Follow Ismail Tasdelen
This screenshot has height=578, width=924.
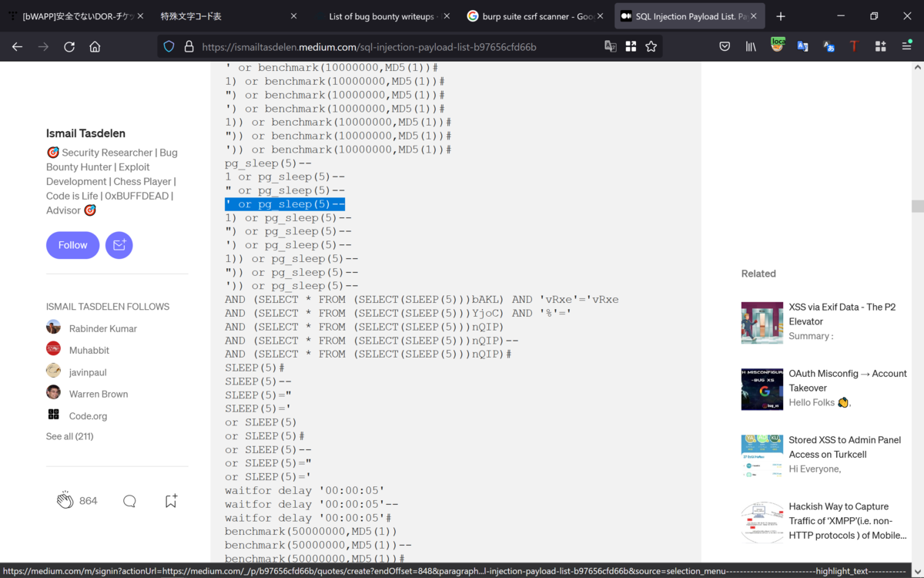72,245
